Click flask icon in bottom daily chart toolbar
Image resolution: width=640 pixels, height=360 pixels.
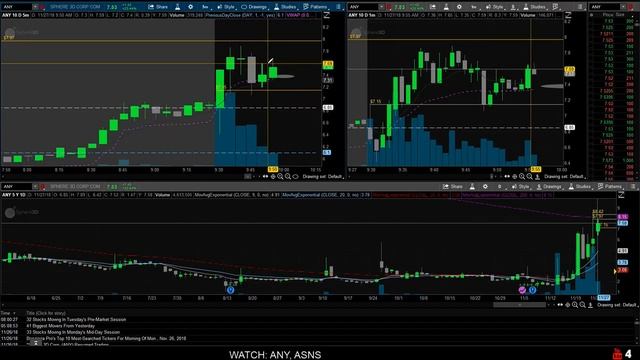point(472,187)
